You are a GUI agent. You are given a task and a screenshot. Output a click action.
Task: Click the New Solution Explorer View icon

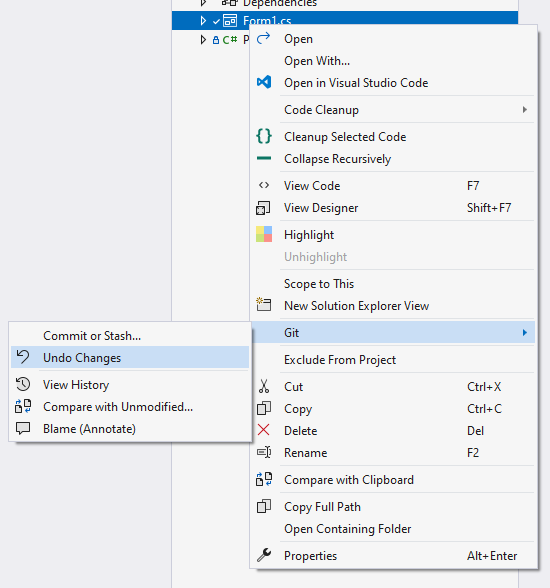[264, 304]
